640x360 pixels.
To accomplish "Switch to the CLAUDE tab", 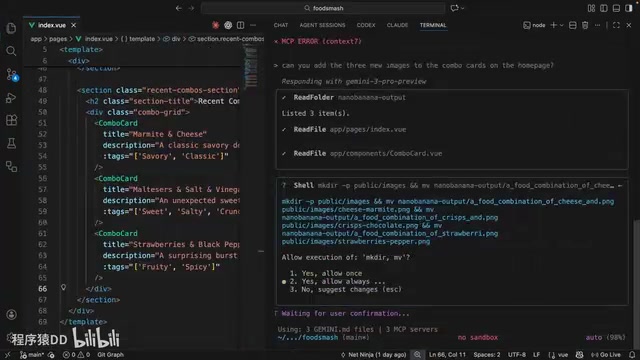I will tap(398, 25).
